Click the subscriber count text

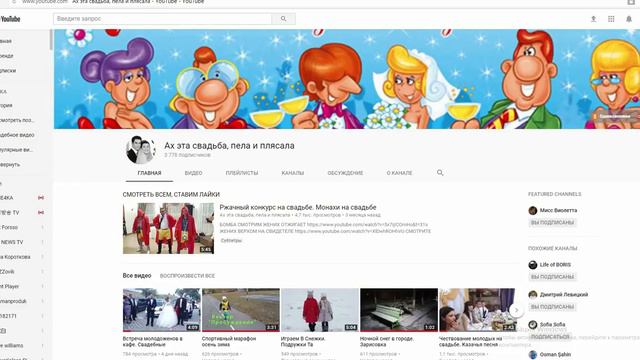tap(187, 155)
